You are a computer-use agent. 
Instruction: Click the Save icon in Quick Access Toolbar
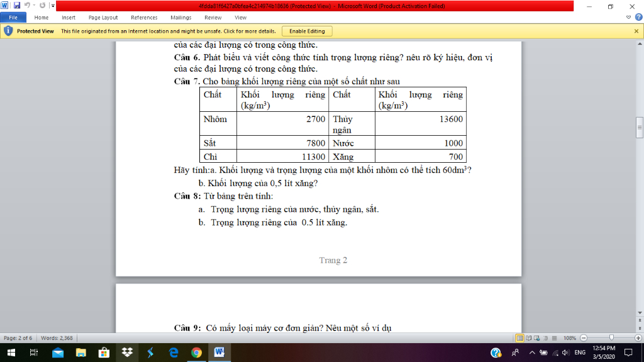coord(17,6)
